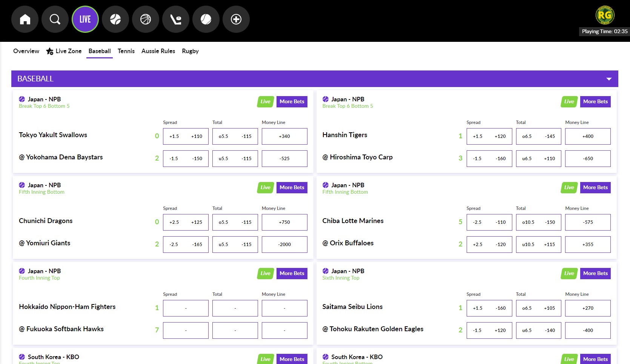This screenshot has height=364, width=630.
Task: Pick over 6.5 -145 in Hanshin Tigers game
Action: (x=538, y=136)
